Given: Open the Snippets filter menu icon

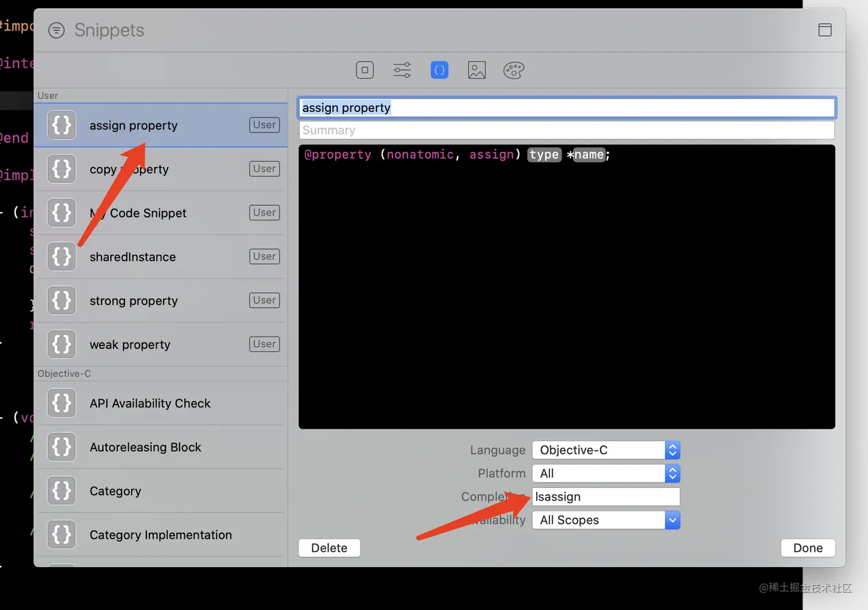Looking at the screenshot, I should 56,30.
